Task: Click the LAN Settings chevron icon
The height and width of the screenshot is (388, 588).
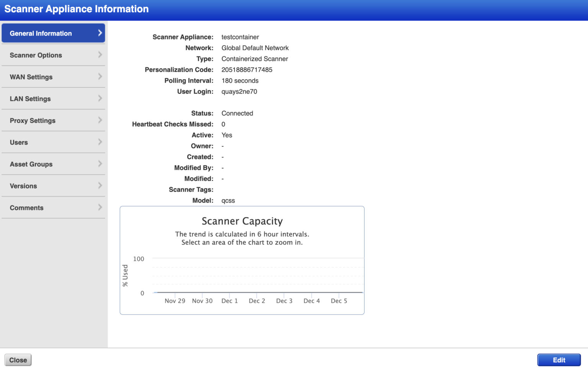Action: pos(100,98)
